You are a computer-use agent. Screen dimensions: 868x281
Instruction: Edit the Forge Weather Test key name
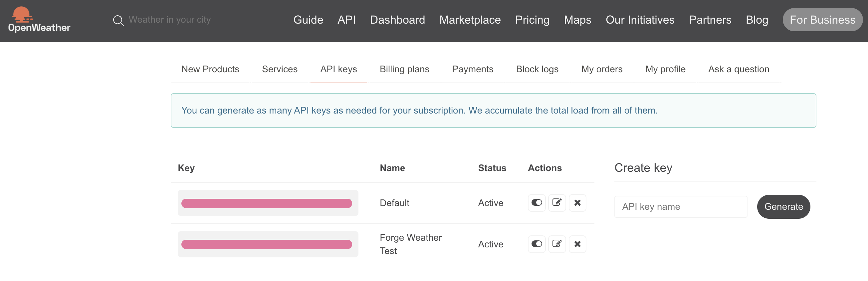[557, 244]
